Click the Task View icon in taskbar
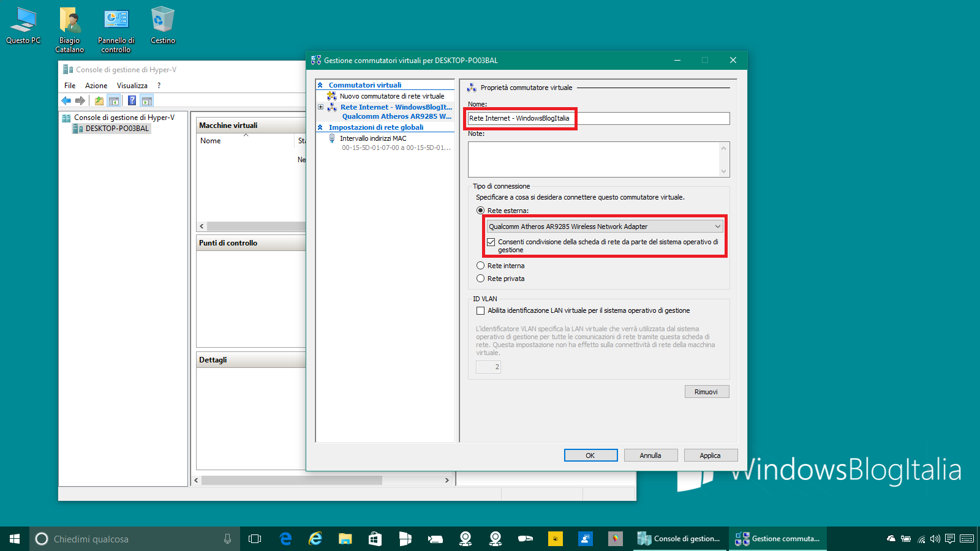The height and width of the screenshot is (551, 980). tap(255, 539)
